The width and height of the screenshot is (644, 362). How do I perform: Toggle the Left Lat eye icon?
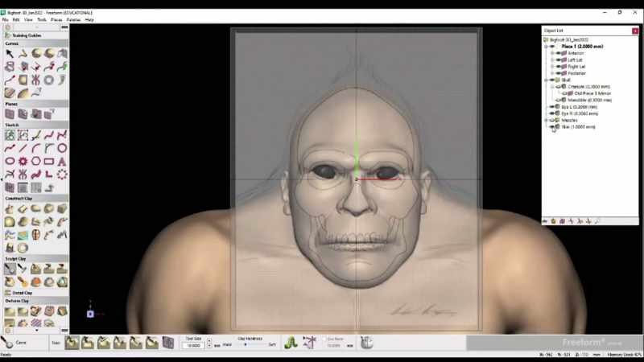pyautogui.click(x=558, y=60)
